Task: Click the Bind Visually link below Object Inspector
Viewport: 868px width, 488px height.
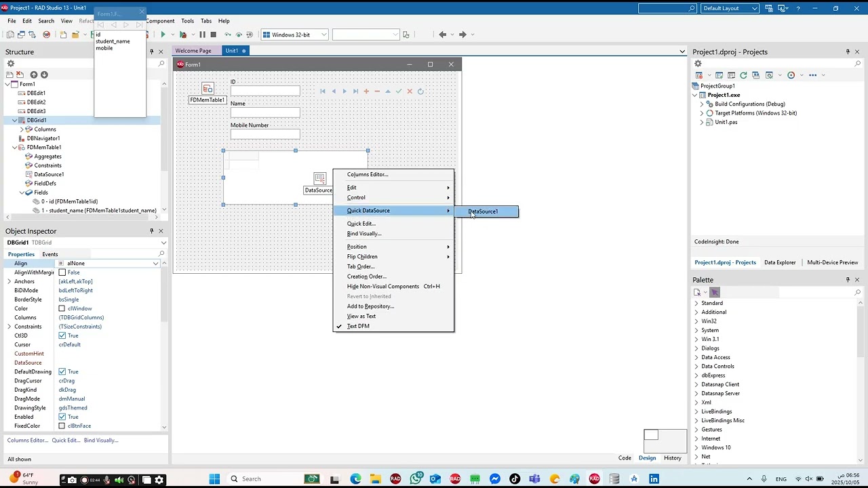Action: click(101, 441)
